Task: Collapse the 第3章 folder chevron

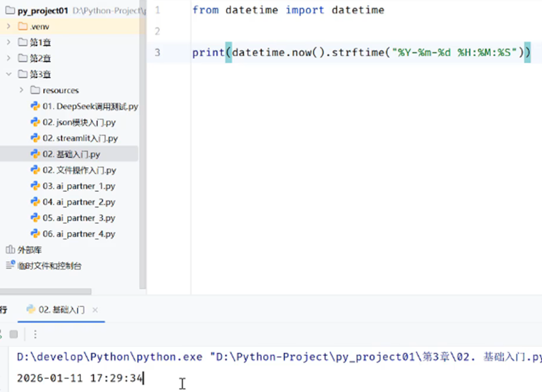Action: (8, 74)
